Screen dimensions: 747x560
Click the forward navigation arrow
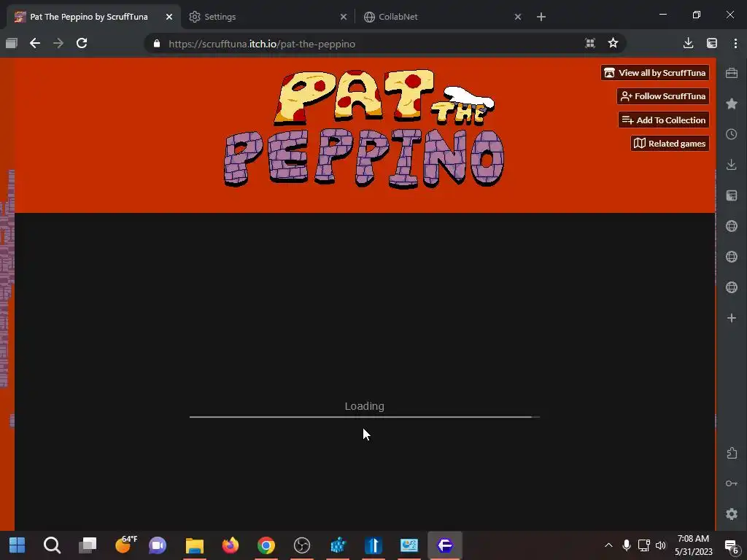(58, 43)
